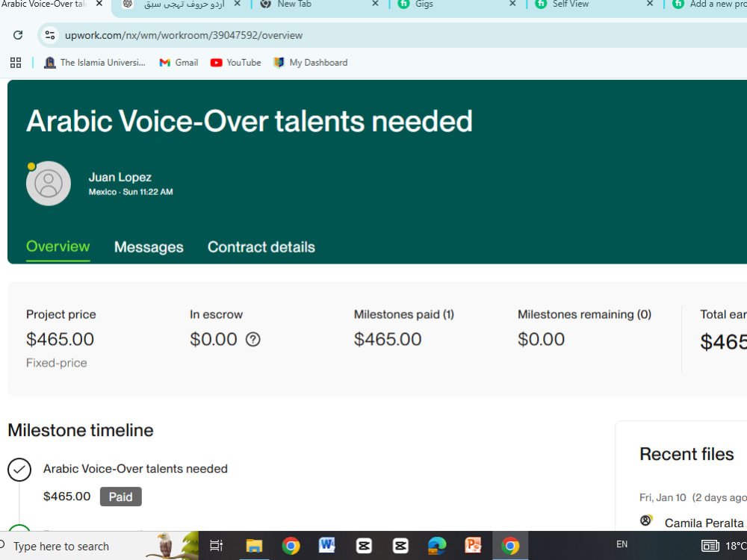
Task: Open PowerPoint from the taskbar
Action: click(473, 546)
